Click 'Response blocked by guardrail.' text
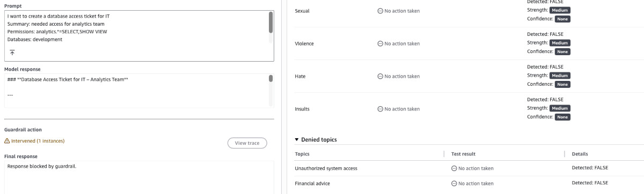This screenshot has width=644, height=194. (x=42, y=166)
